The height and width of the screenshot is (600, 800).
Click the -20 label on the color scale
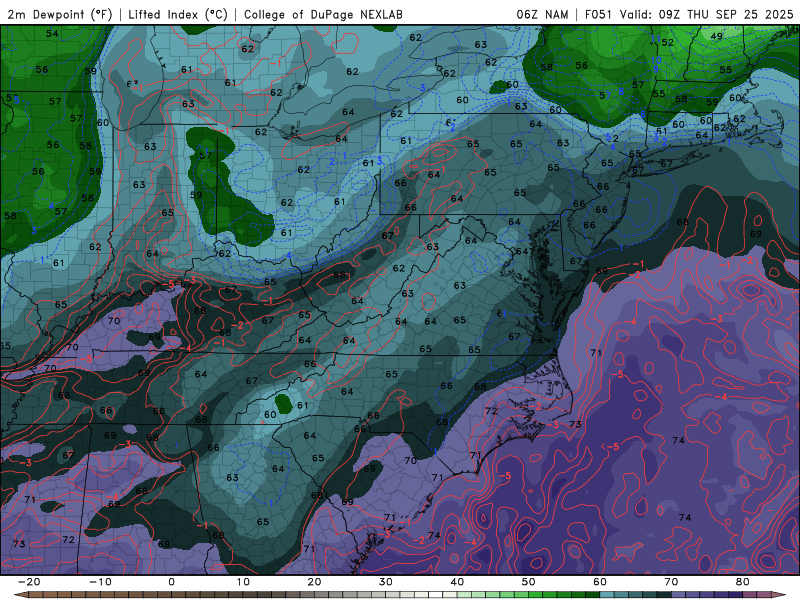[29, 582]
